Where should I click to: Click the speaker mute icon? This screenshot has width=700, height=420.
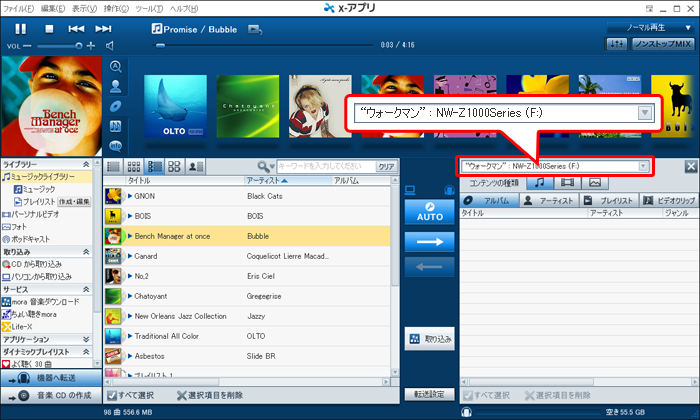click(109, 46)
